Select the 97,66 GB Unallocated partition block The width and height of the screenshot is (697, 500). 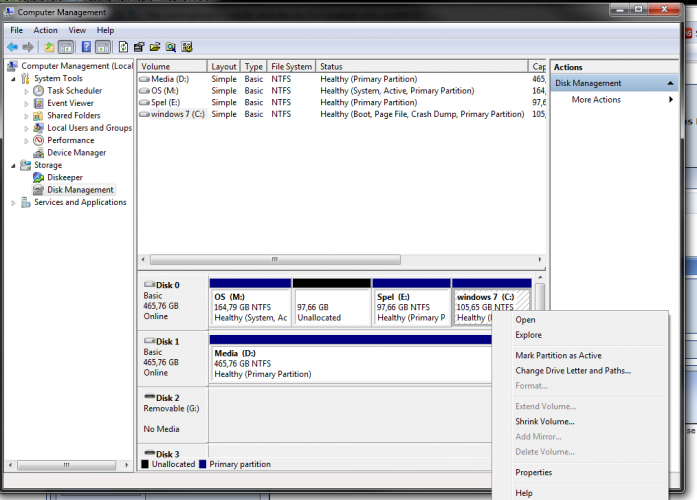(x=331, y=306)
